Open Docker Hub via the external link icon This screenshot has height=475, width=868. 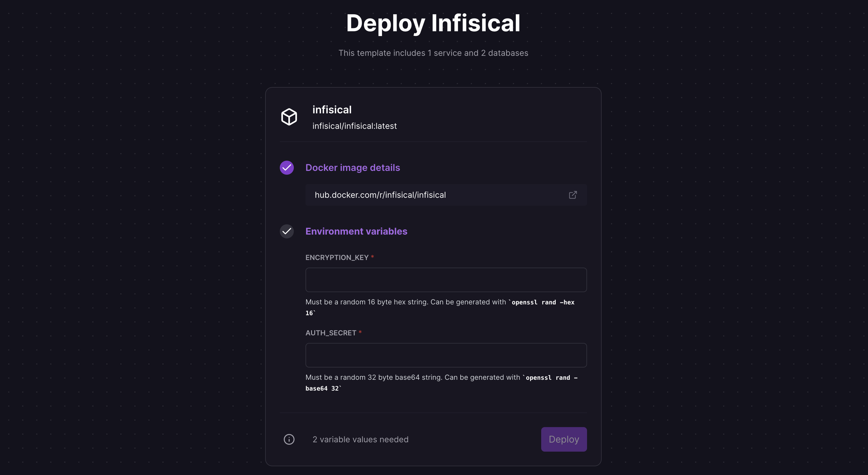(573, 195)
